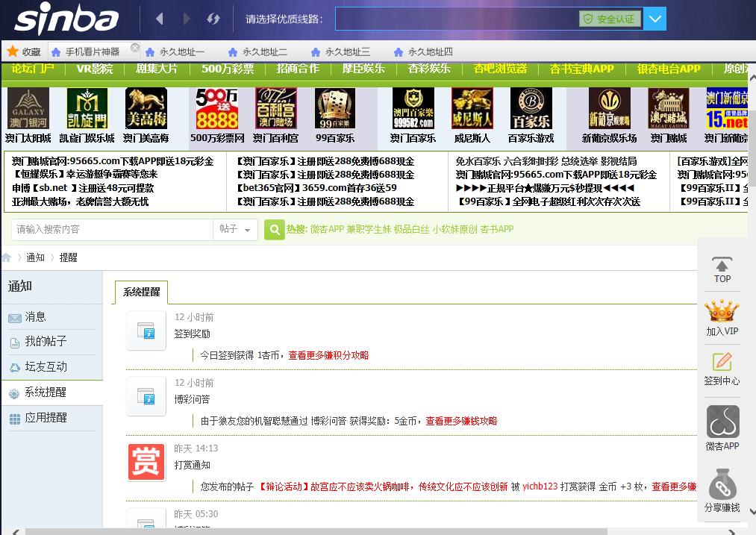Open the 招商合作 nav item
Viewport: 756px width, 535px height.
[x=298, y=69]
